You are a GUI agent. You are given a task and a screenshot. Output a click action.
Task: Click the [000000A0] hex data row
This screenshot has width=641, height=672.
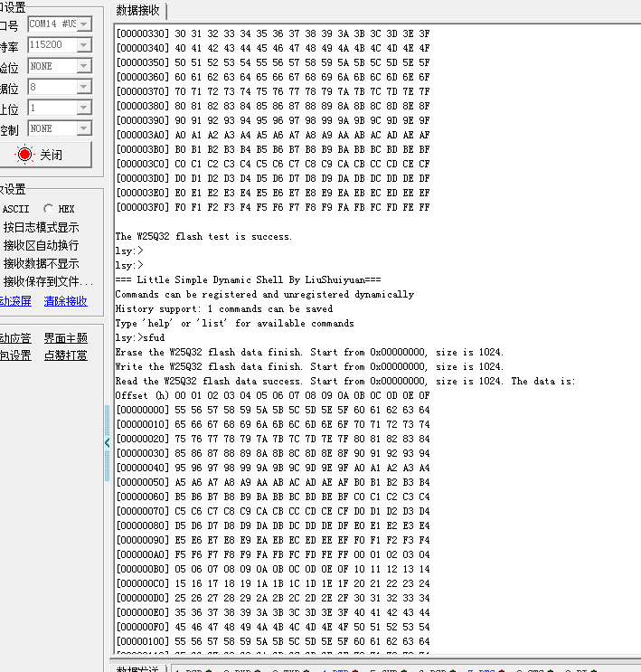pyautogui.click(x=273, y=554)
